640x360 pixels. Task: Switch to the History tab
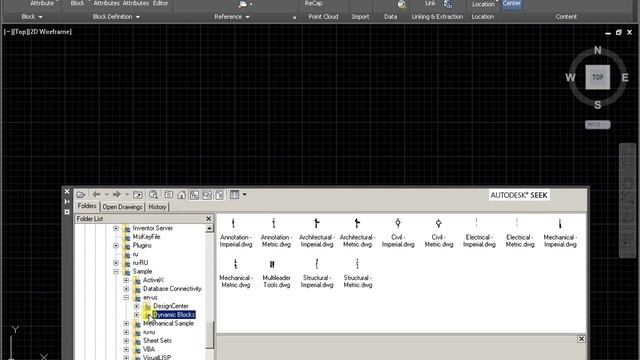point(157,207)
